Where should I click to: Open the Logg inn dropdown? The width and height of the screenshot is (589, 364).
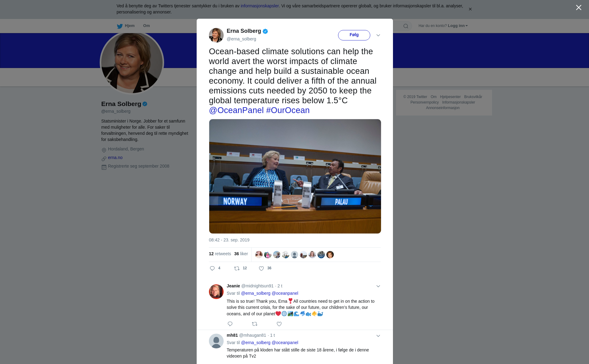[458, 26]
